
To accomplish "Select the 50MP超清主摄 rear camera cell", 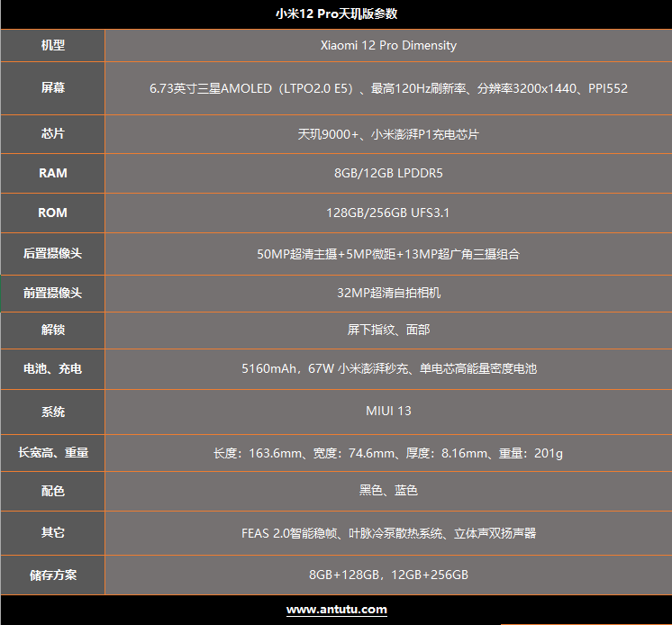I will pyautogui.click(x=388, y=254).
